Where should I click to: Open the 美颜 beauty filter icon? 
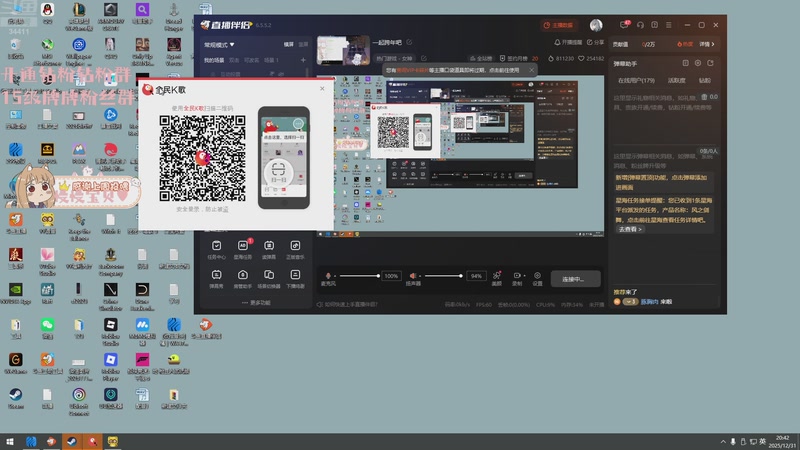tap(496, 278)
